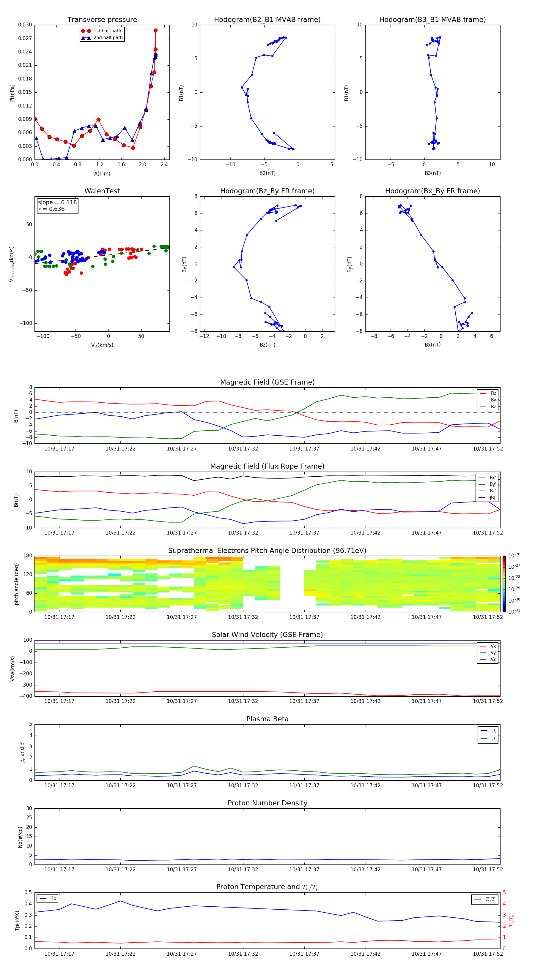
Task: Click the "A(T·m)" x-axis label
Action: [102, 174]
